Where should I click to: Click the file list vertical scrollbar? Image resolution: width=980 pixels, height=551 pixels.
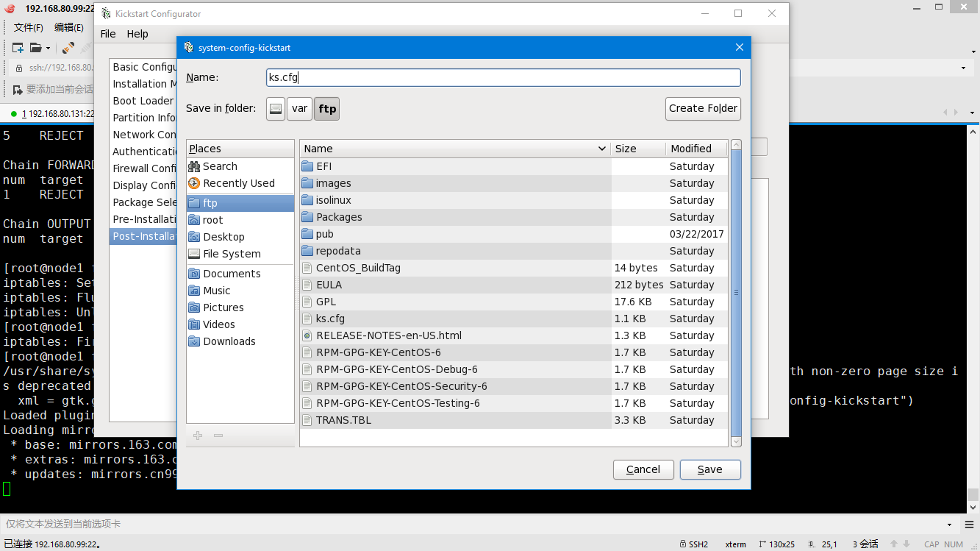click(736, 293)
